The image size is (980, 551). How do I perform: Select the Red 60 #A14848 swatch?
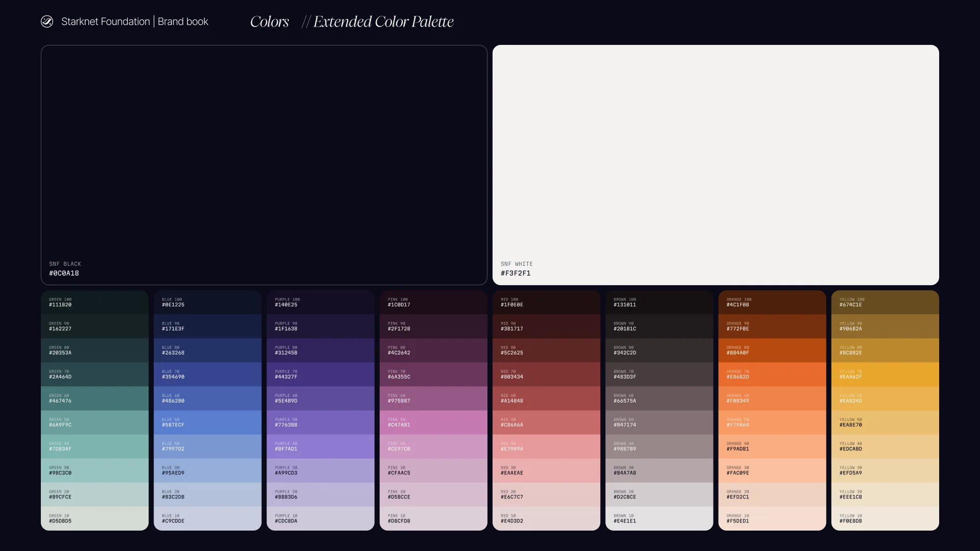(x=546, y=398)
